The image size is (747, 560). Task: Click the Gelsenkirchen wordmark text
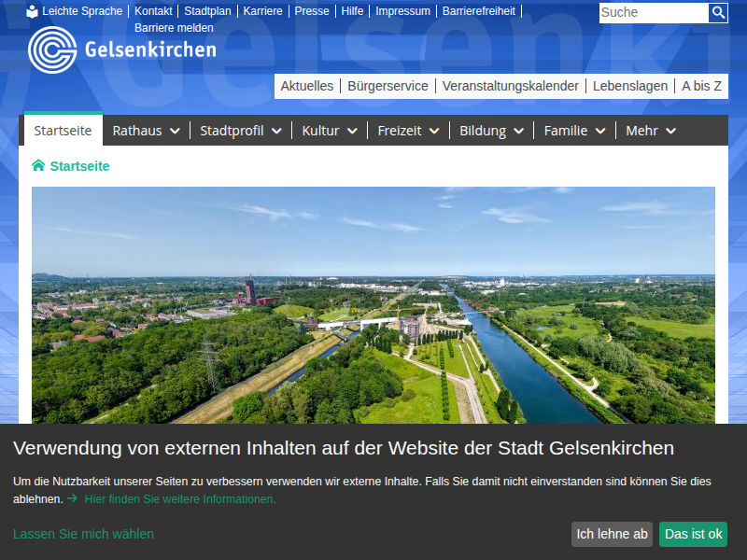pos(150,49)
